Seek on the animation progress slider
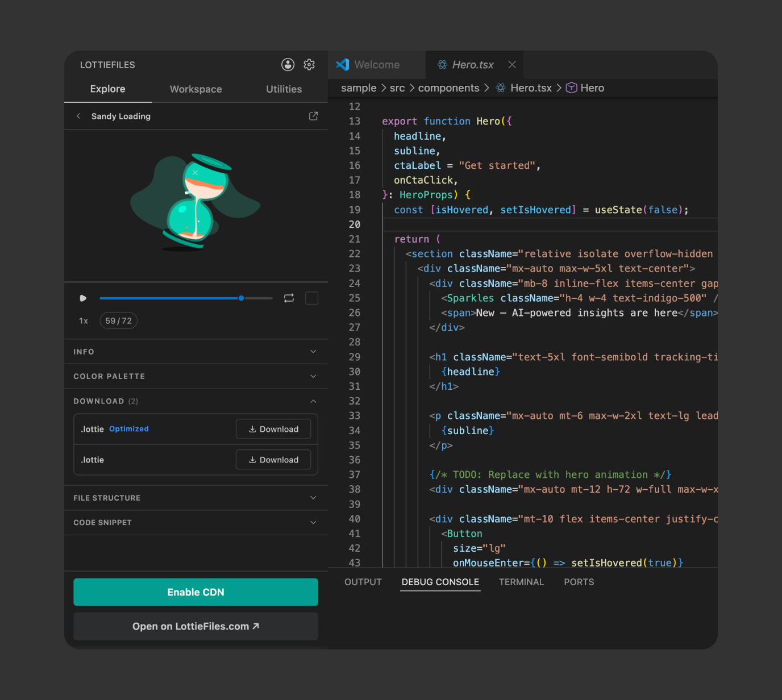Screen dimensions: 782x700 click(x=186, y=298)
